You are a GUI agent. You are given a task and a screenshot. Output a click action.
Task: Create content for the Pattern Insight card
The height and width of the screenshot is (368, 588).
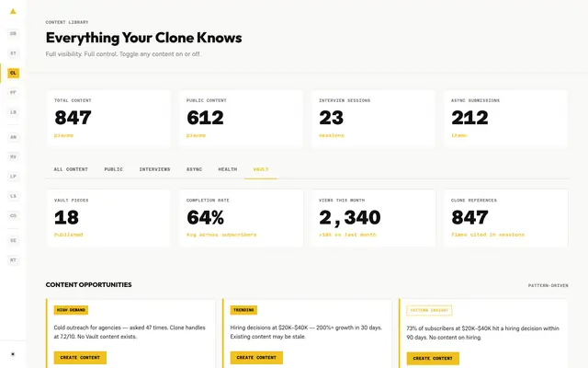pos(433,358)
